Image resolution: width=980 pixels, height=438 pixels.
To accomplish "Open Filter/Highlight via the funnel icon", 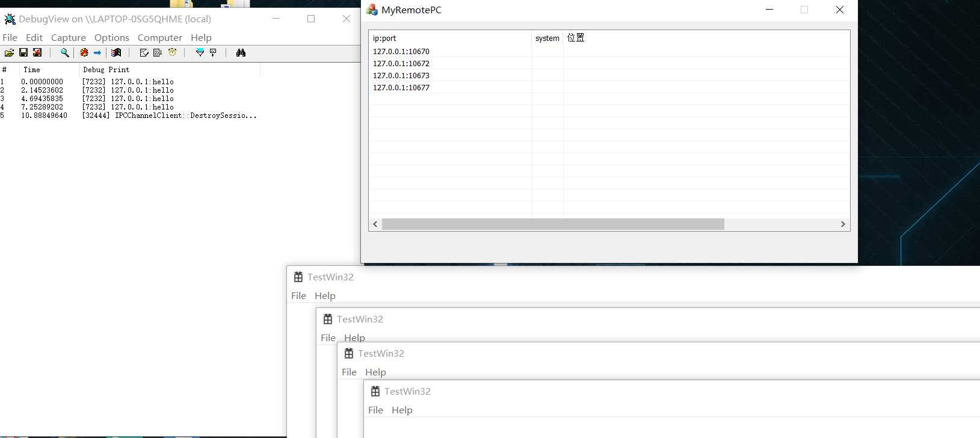I will (200, 53).
